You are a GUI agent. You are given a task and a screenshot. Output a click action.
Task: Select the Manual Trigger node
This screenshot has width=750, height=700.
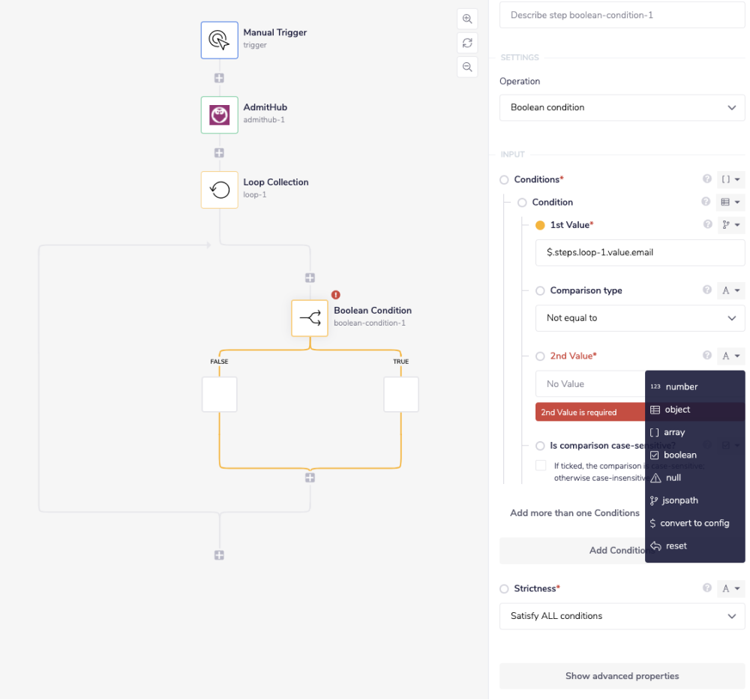pos(219,40)
